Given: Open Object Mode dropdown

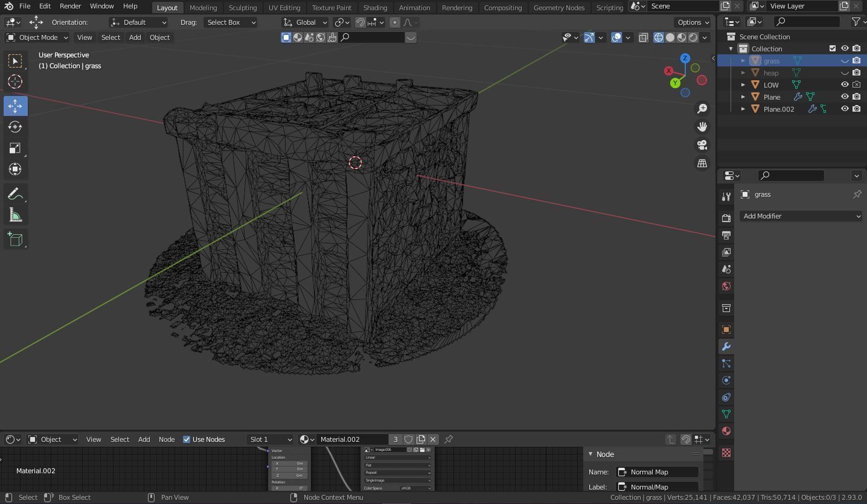Looking at the screenshot, I should (x=37, y=37).
